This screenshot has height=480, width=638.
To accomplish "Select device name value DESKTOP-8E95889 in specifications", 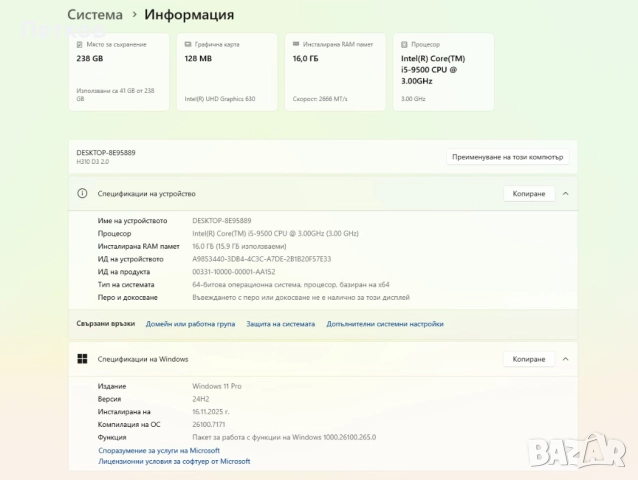I will tap(222, 220).
